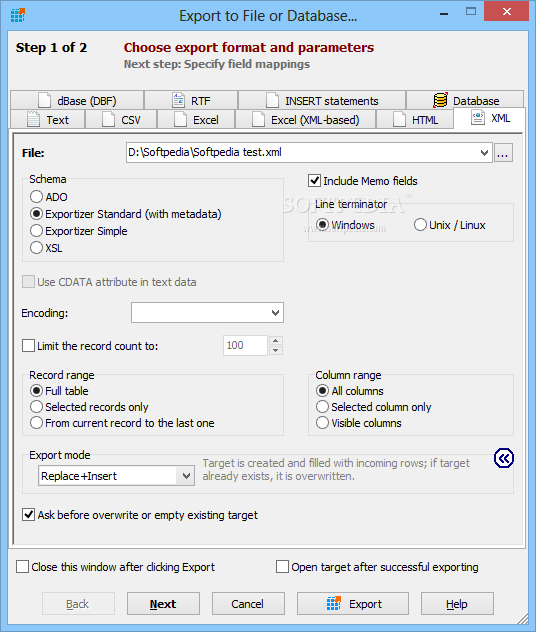Switch to the Database tab
This screenshot has height=632, width=536.
pos(465,100)
